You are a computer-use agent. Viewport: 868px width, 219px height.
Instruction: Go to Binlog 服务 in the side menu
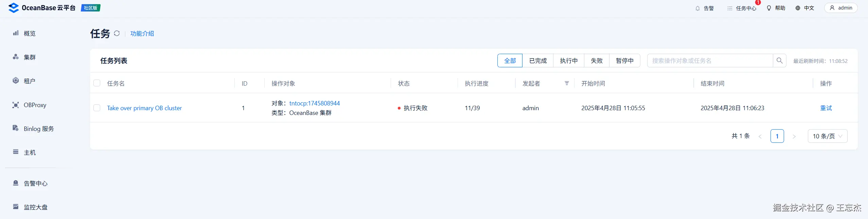[x=39, y=129]
